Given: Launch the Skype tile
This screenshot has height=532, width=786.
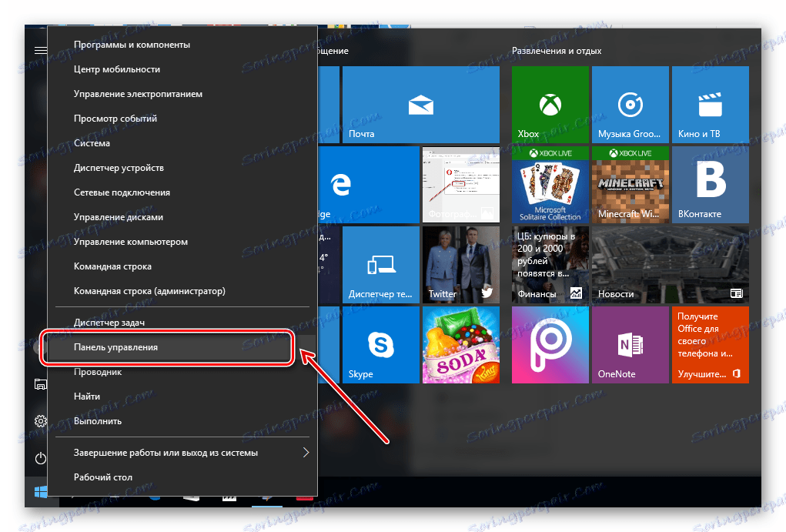Looking at the screenshot, I should click(x=380, y=345).
